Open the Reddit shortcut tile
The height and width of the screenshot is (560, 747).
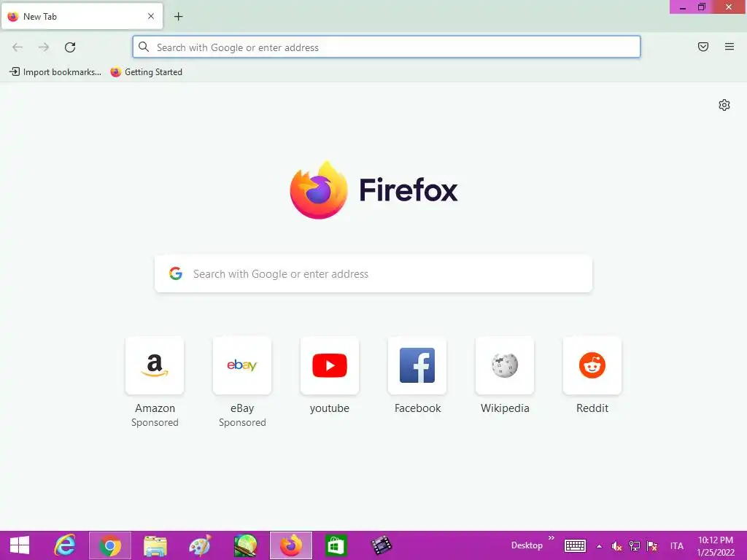tap(592, 366)
